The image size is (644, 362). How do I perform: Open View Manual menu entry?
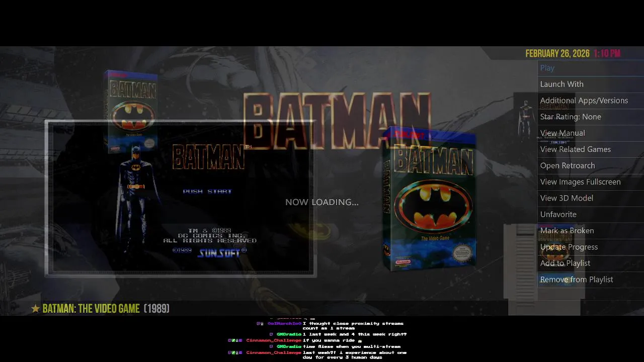pos(591,133)
